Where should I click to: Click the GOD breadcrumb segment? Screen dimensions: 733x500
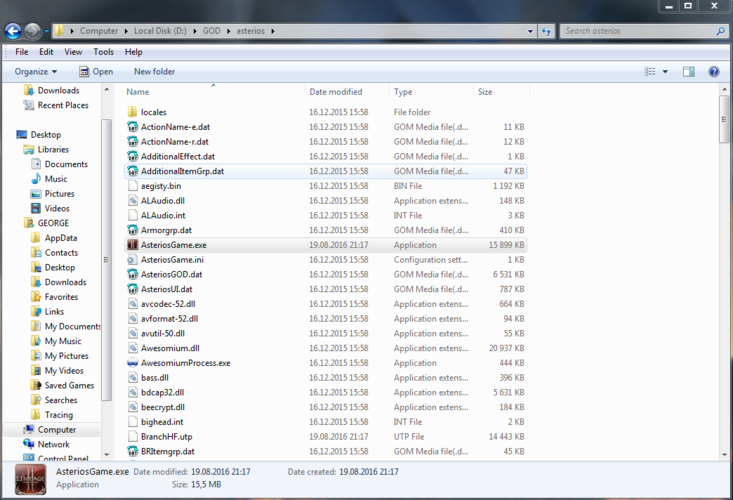[x=211, y=31]
